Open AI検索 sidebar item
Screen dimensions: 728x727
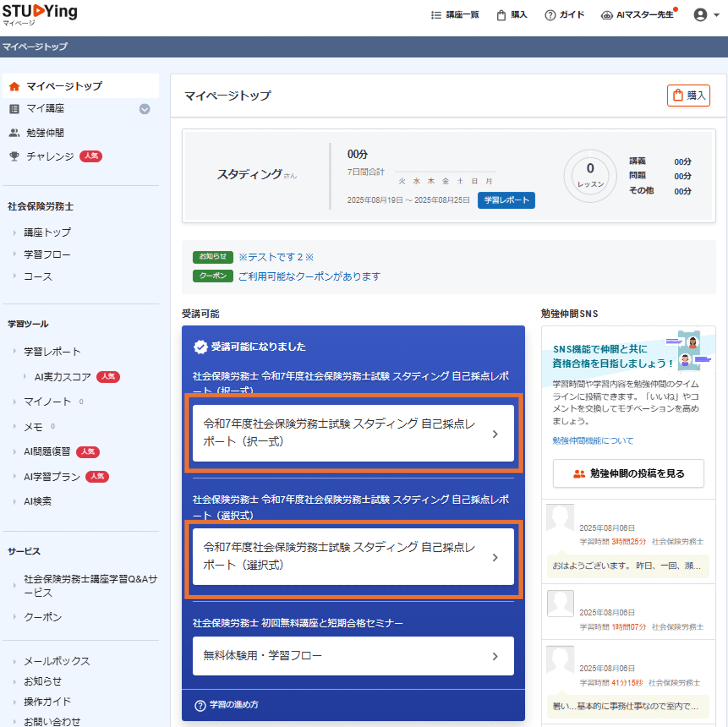pyautogui.click(x=38, y=501)
